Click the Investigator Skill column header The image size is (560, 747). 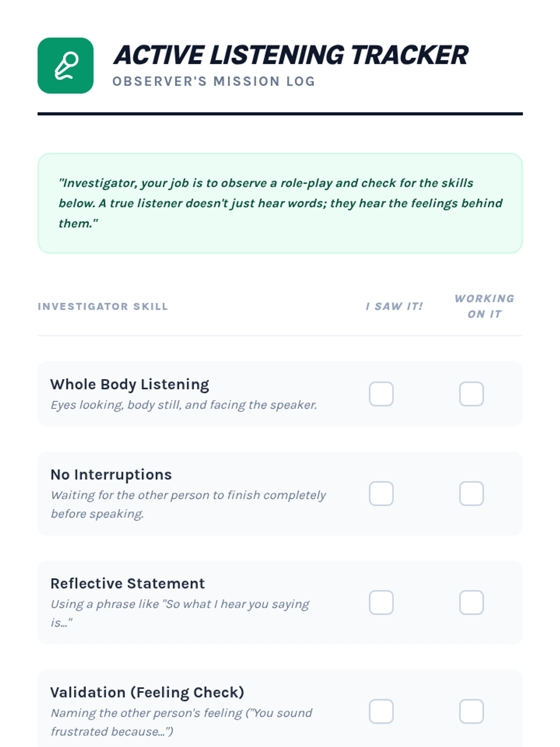click(x=103, y=307)
